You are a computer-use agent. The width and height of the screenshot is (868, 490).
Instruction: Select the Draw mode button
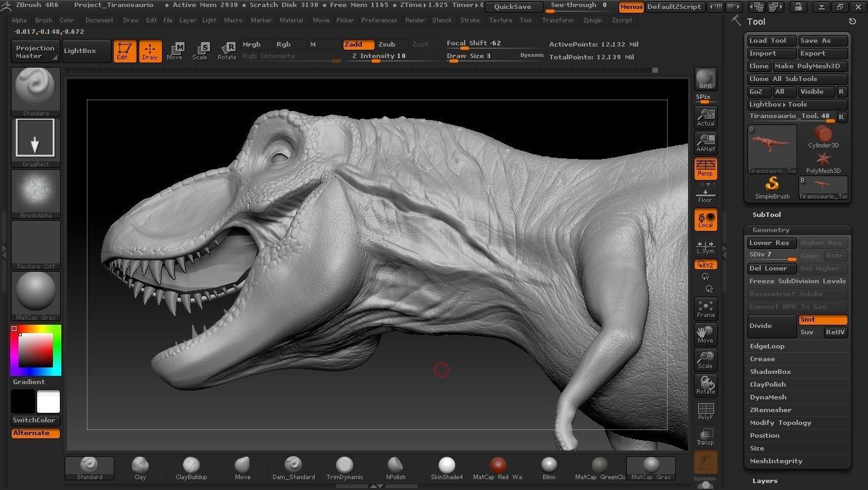150,51
